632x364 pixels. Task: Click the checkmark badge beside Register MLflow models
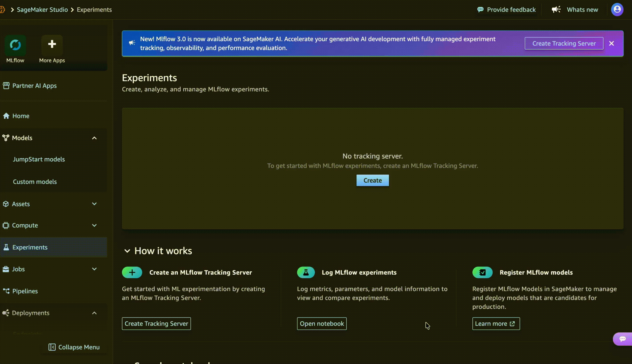coord(482,272)
